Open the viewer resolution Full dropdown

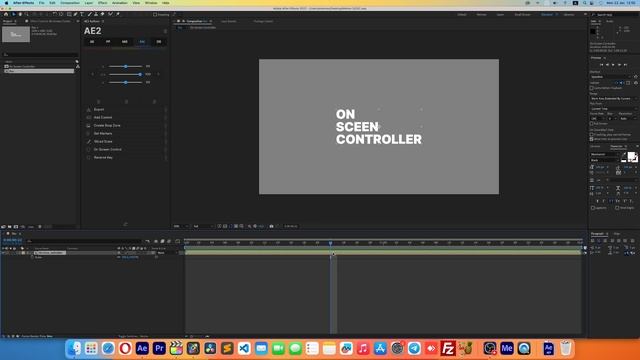click(x=203, y=226)
